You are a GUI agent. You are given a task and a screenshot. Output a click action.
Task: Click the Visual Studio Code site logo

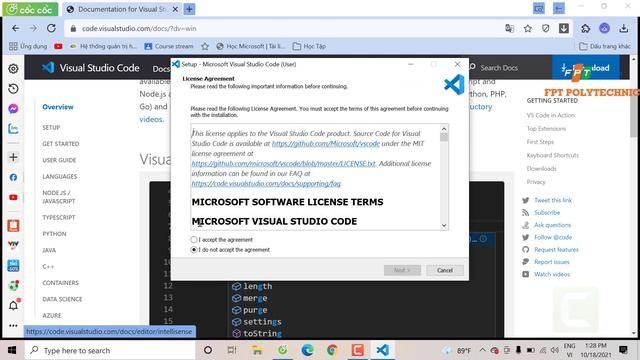click(x=91, y=68)
